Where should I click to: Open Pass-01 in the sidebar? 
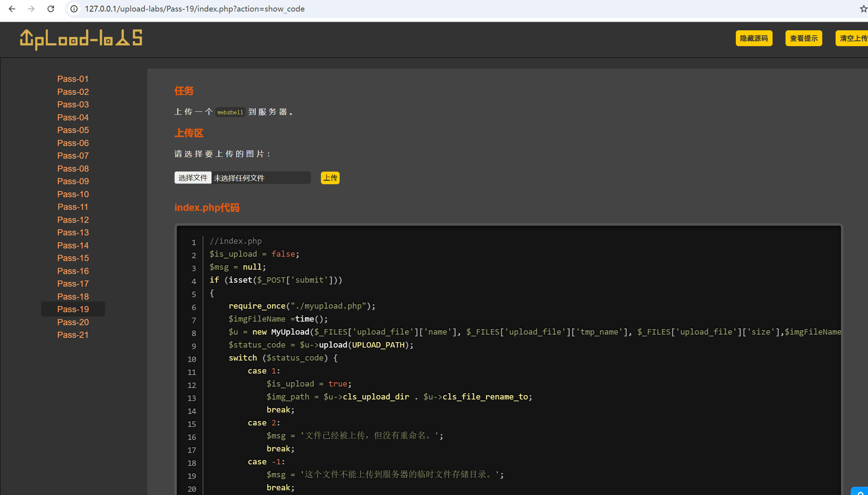tap(73, 79)
